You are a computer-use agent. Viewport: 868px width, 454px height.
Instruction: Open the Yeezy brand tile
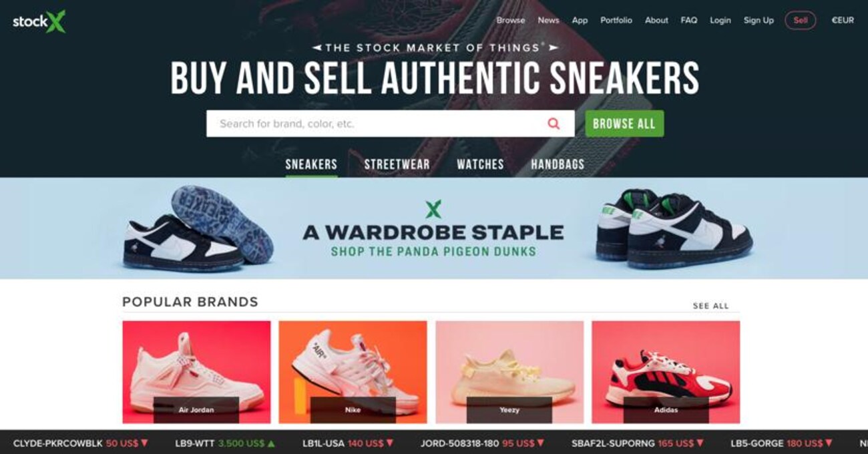(509, 372)
